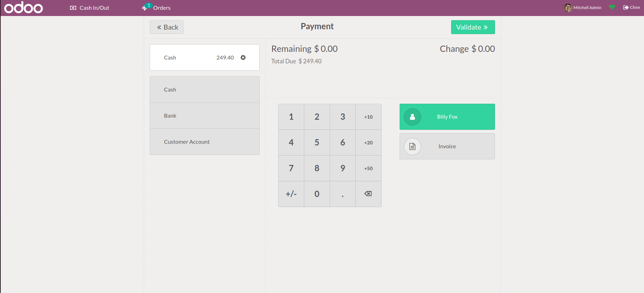
Task: Tap numpad key 6
Action: 343,143
